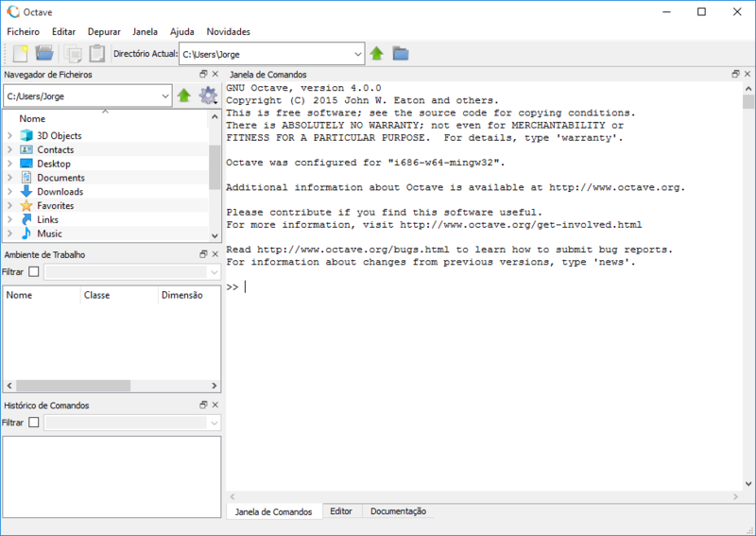
Task: Select the Desktop folder icon
Action: coord(26,164)
